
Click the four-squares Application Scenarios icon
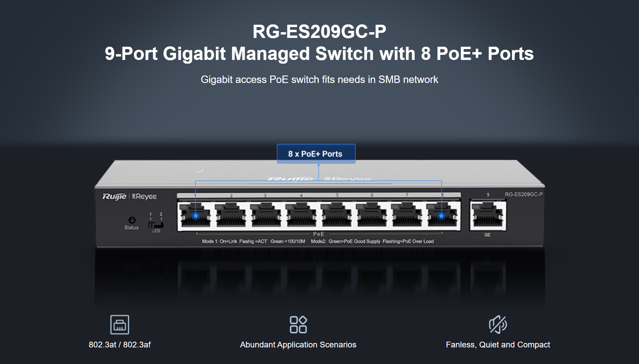tap(298, 325)
